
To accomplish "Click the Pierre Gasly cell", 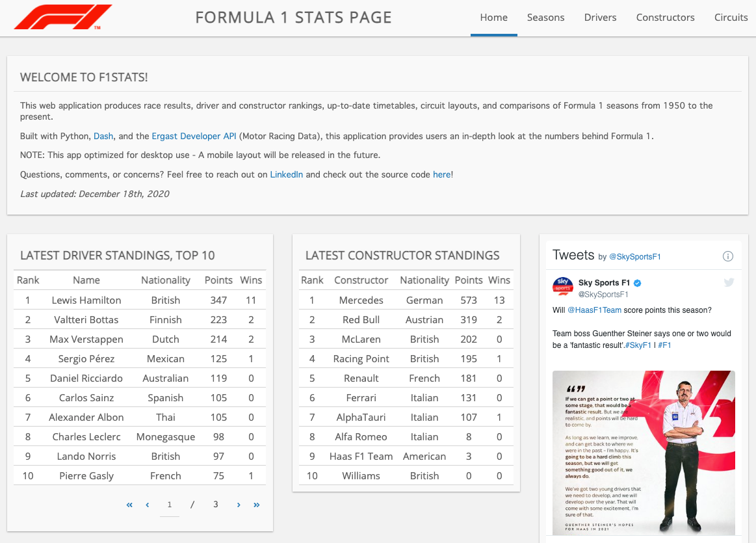I will click(86, 476).
